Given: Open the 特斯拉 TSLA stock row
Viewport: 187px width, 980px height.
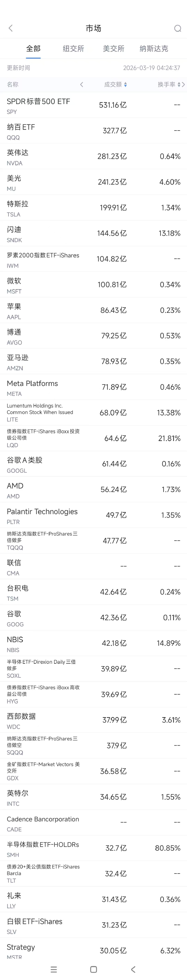Looking at the screenshot, I should point(93,208).
